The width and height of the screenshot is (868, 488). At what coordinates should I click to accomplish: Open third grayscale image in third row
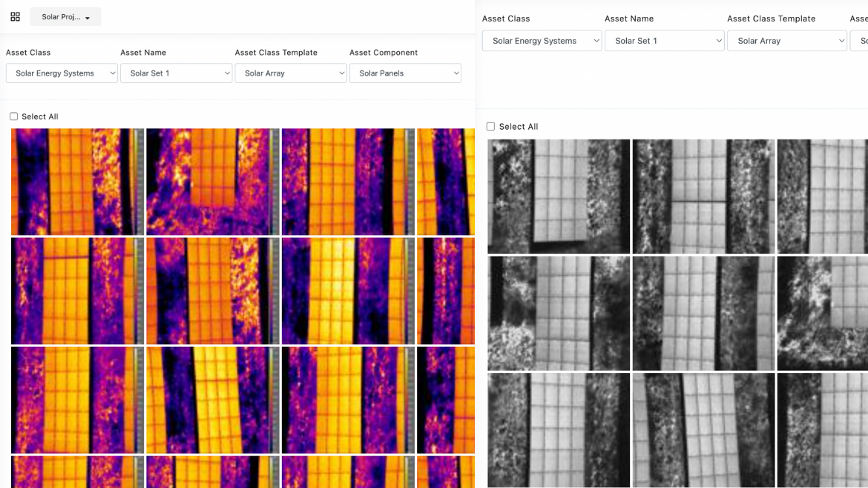pos(823,430)
